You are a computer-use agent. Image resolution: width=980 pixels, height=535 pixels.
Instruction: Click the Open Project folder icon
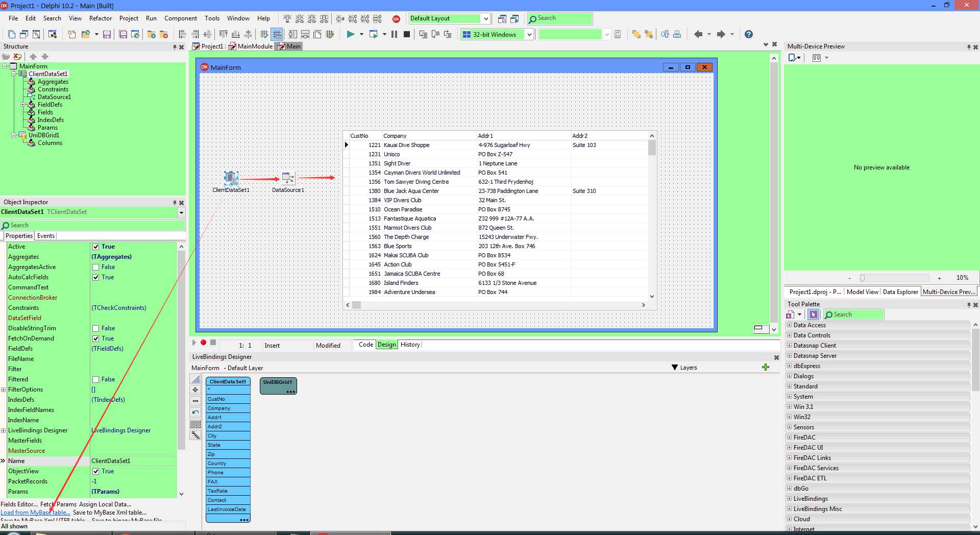click(x=86, y=34)
